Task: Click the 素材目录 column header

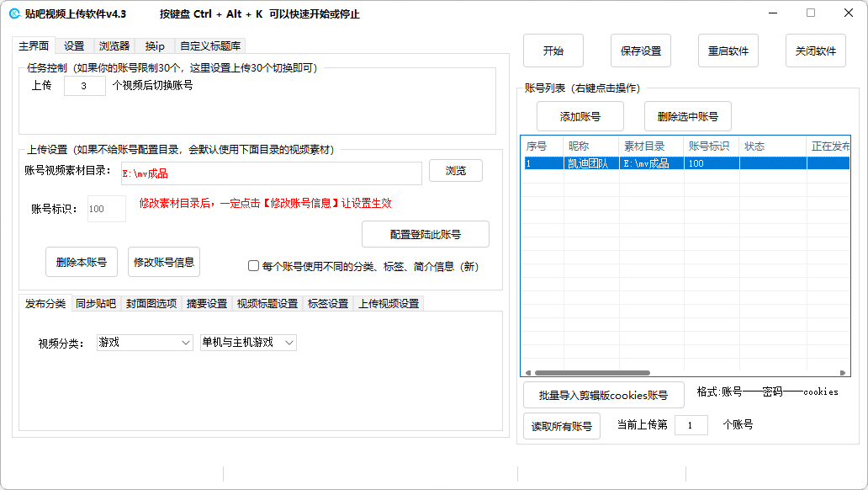Action: pos(652,146)
